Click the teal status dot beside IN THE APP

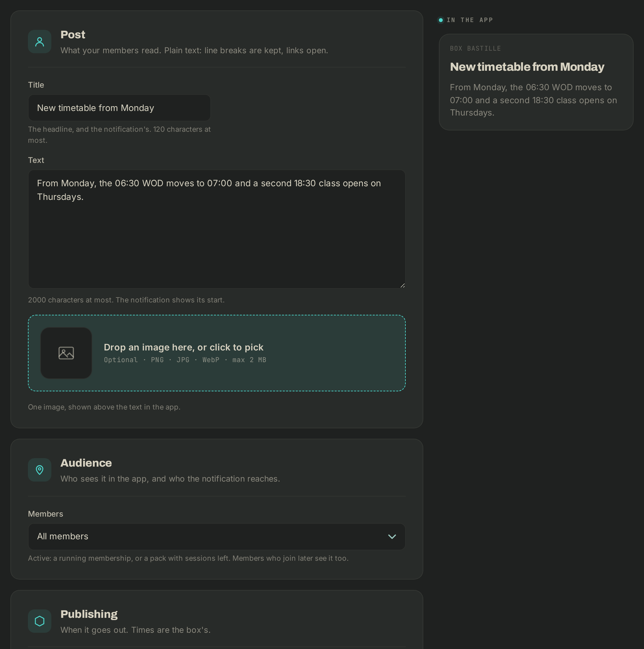441,20
